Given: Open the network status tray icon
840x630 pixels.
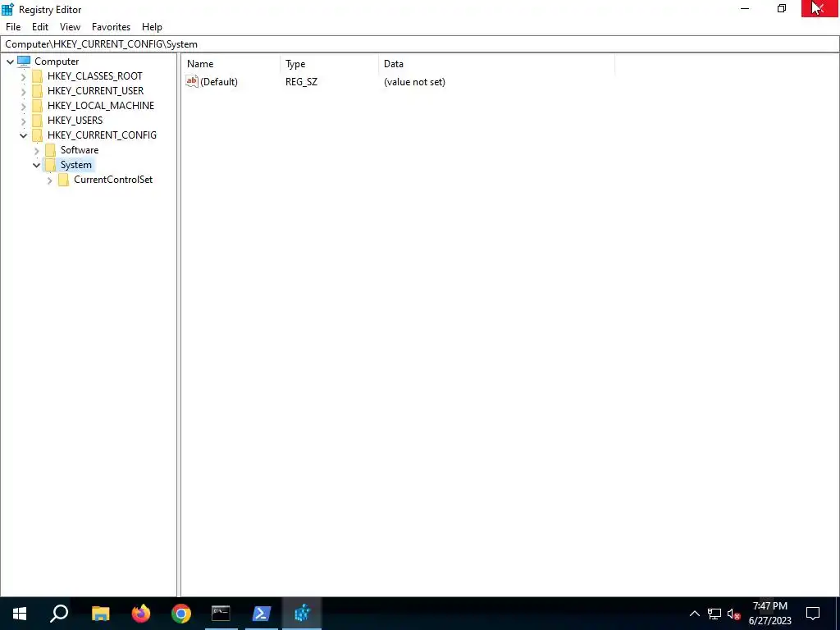Looking at the screenshot, I should 714,614.
